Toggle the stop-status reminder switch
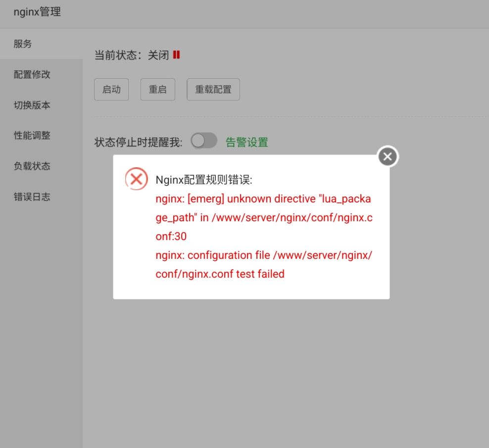This screenshot has width=489, height=448. (204, 141)
